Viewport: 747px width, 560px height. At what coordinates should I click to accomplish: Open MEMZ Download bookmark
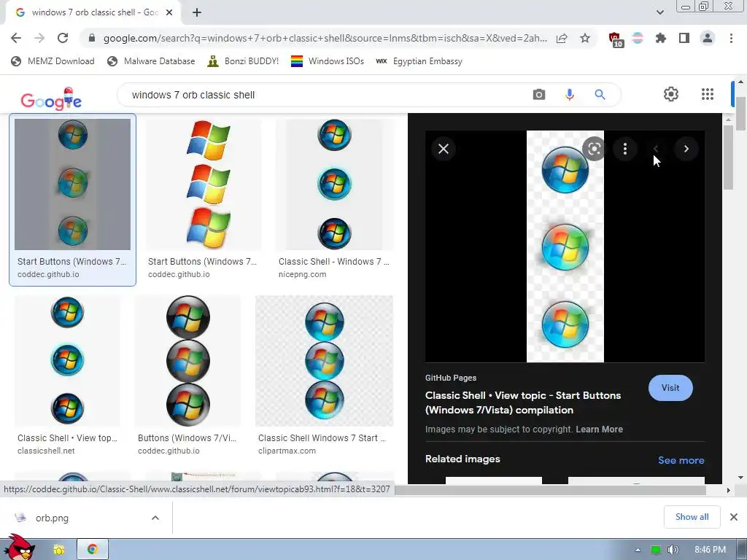click(x=53, y=61)
